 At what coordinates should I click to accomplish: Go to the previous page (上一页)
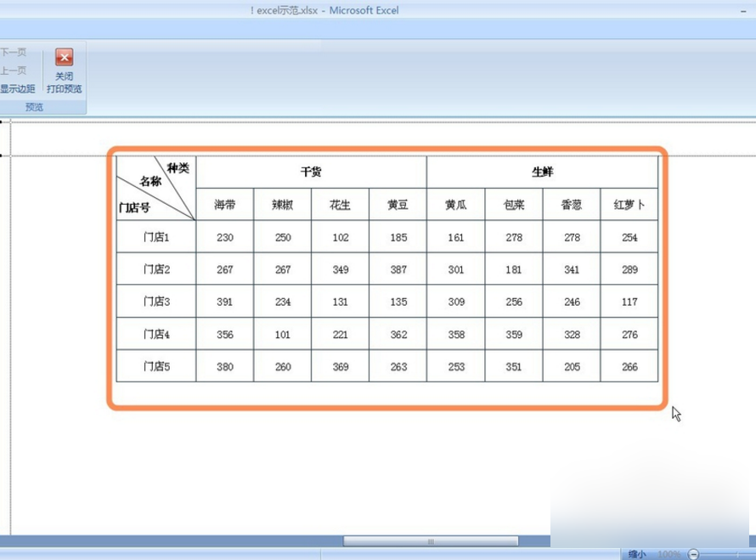tap(13, 71)
